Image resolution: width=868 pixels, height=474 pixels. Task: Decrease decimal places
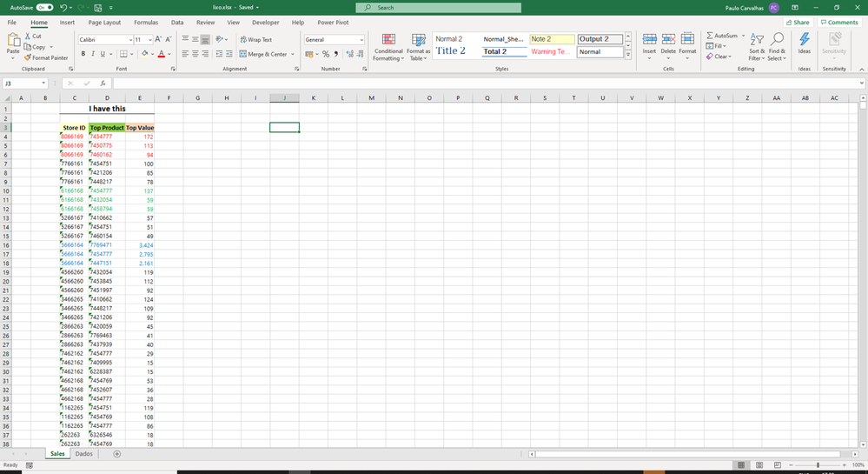[360, 54]
